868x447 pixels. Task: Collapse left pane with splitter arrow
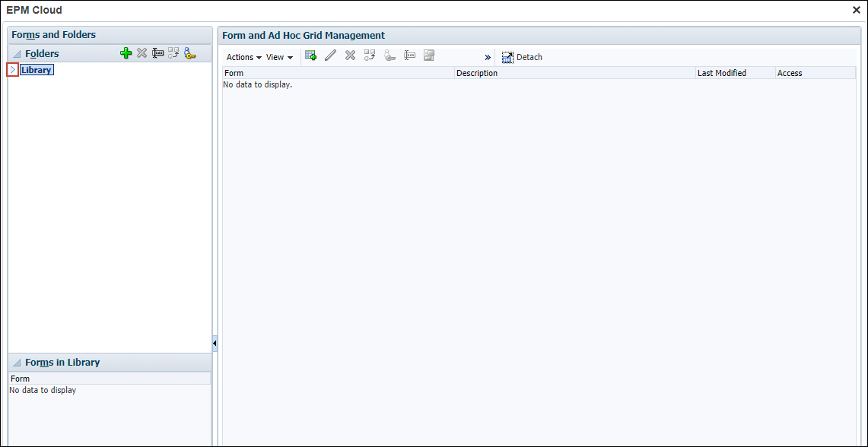[x=215, y=344]
